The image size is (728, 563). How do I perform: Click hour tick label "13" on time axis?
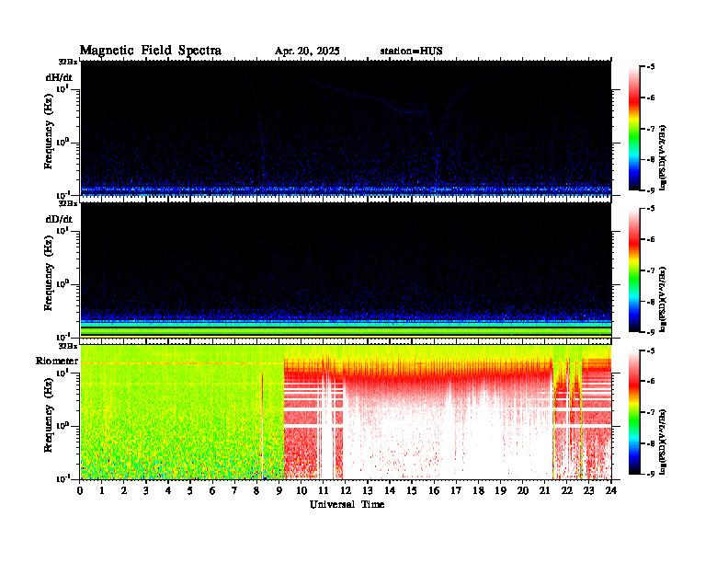click(368, 491)
